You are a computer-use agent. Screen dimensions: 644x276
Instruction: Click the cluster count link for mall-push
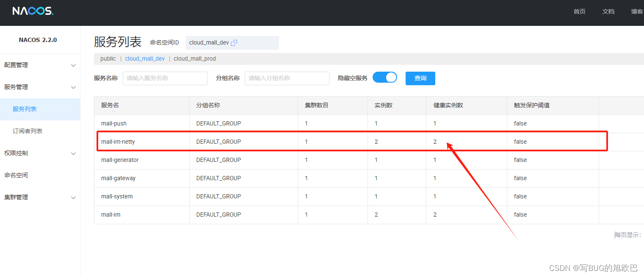[306, 123]
